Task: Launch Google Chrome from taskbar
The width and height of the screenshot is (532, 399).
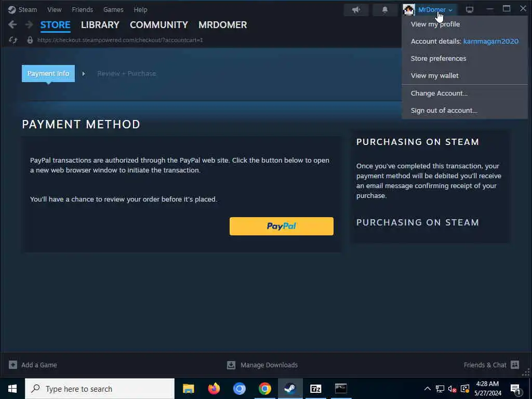Action: tap(264, 389)
